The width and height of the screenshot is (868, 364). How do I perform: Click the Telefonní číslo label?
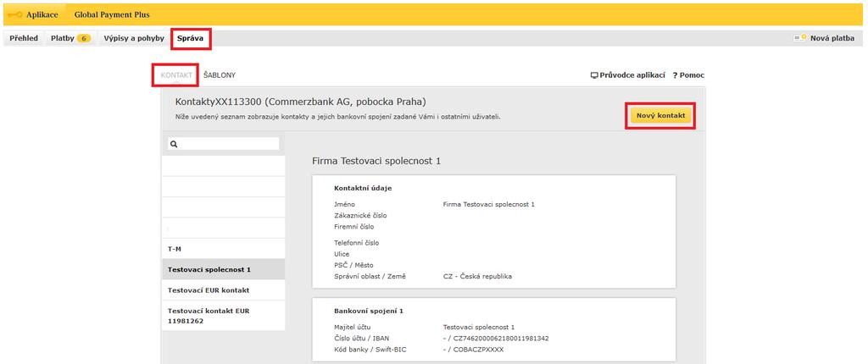[357, 243]
